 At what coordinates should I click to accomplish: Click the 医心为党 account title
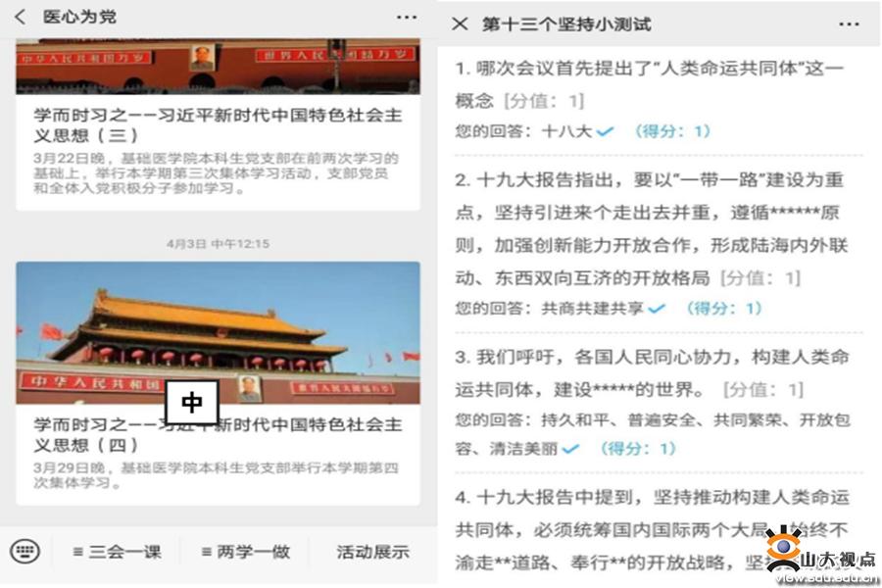point(79,17)
